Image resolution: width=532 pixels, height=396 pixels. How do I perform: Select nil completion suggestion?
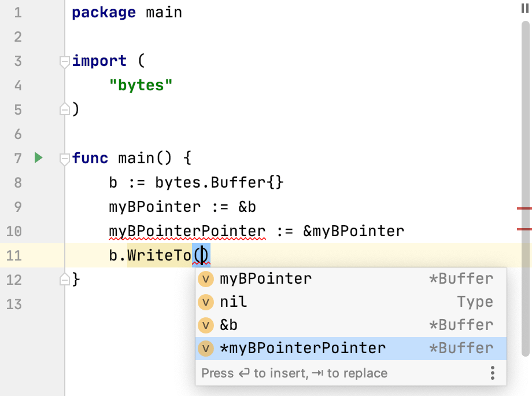click(x=351, y=302)
